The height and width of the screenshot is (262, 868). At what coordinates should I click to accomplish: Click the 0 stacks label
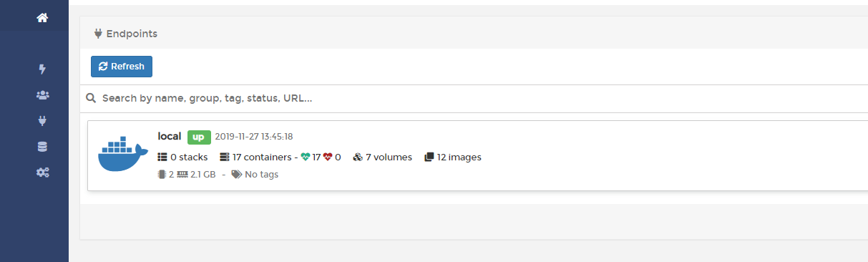pyautogui.click(x=189, y=157)
